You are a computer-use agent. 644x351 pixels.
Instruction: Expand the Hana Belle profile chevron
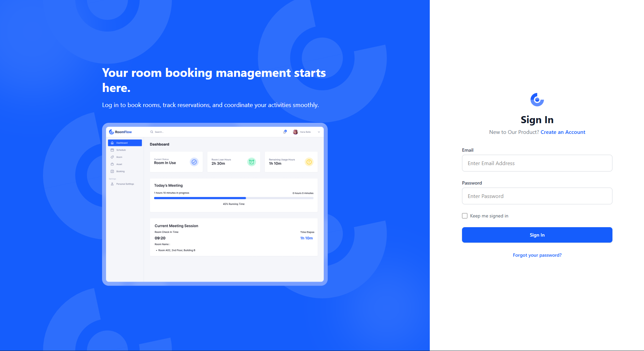pos(319,132)
